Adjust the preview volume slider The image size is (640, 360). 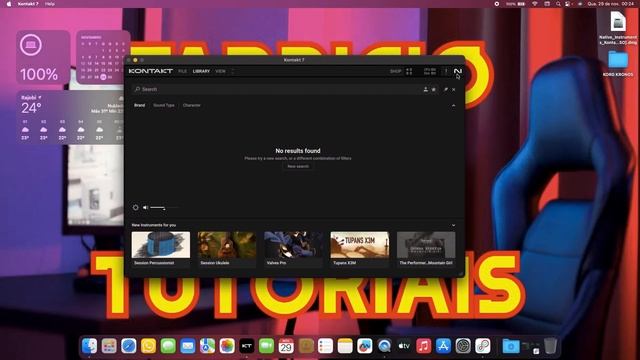click(164, 208)
